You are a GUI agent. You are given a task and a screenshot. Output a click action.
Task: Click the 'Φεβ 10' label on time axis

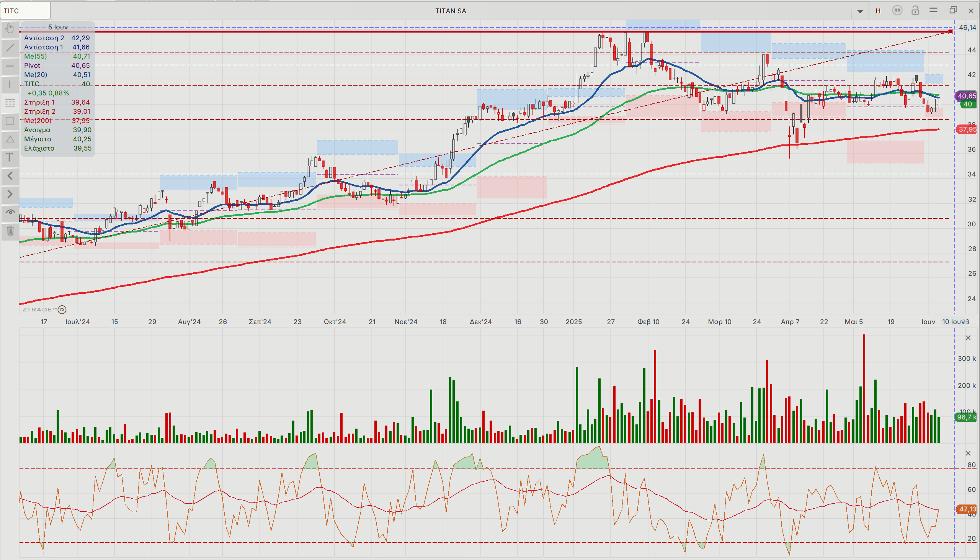tap(648, 322)
